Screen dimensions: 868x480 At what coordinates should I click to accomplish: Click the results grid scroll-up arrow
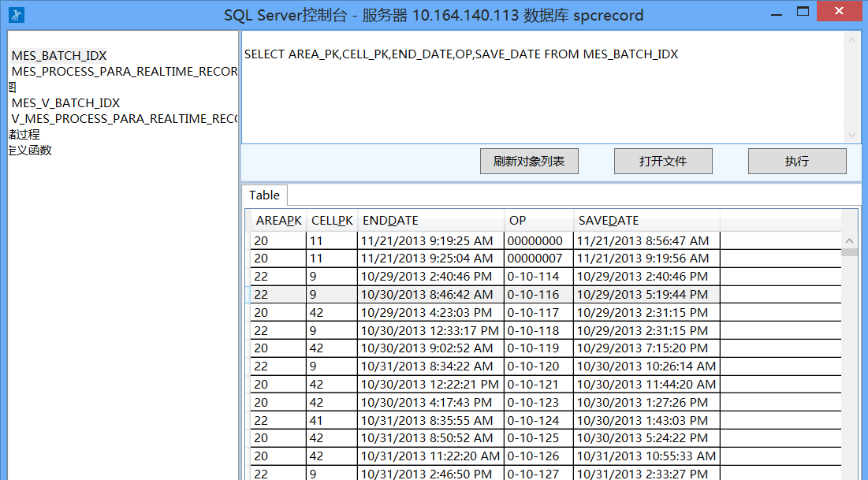point(849,241)
